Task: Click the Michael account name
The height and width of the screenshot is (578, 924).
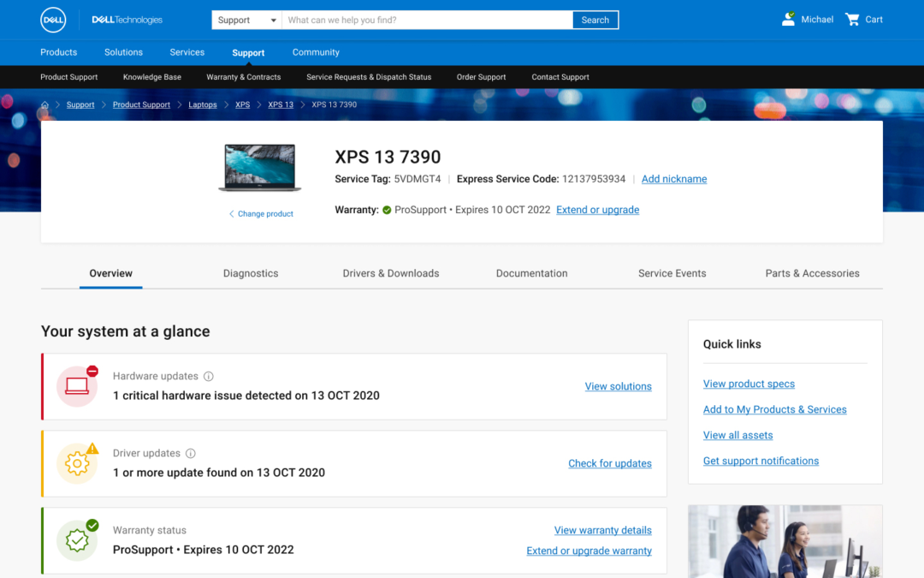Action: pyautogui.click(x=817, y=20)
